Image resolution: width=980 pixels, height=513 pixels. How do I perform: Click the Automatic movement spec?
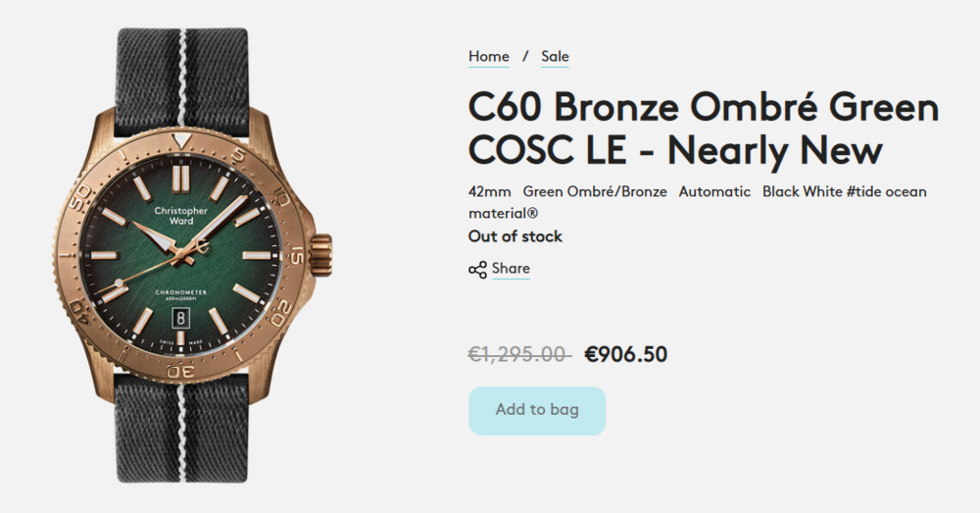click(714, 191)
